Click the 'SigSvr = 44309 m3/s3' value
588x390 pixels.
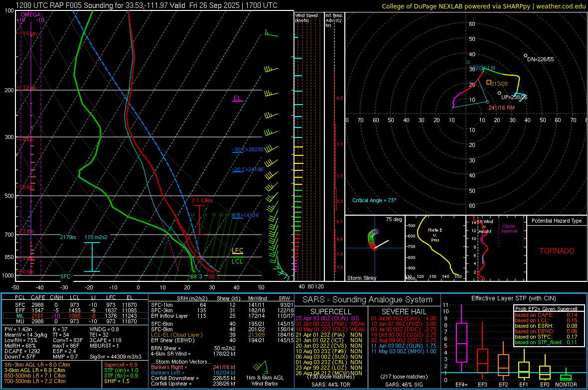(116, 357)
